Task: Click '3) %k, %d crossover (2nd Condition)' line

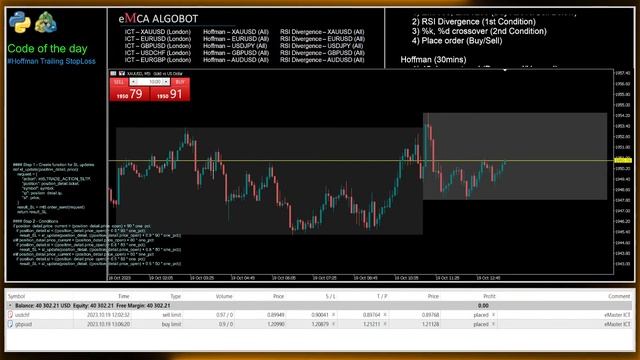Action: 479,31
